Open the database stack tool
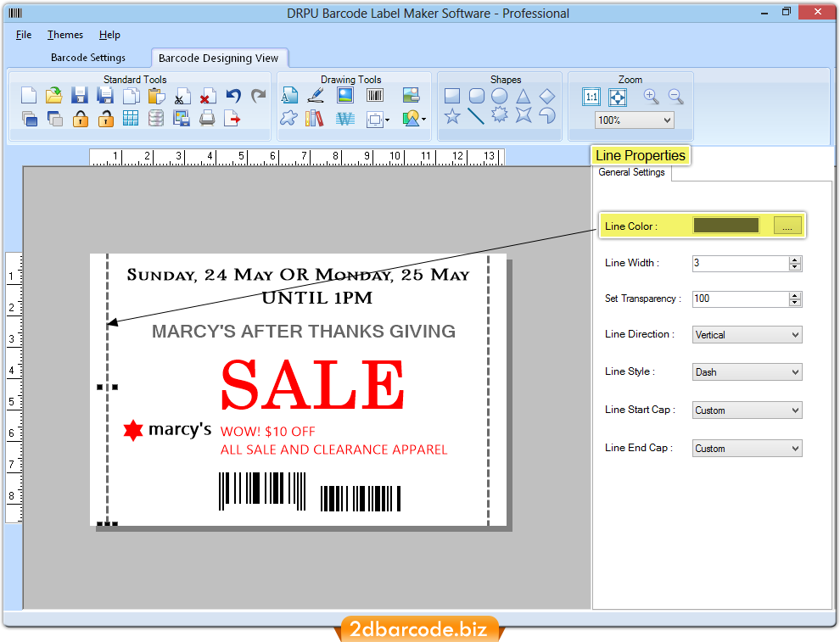 pos(156,119)
